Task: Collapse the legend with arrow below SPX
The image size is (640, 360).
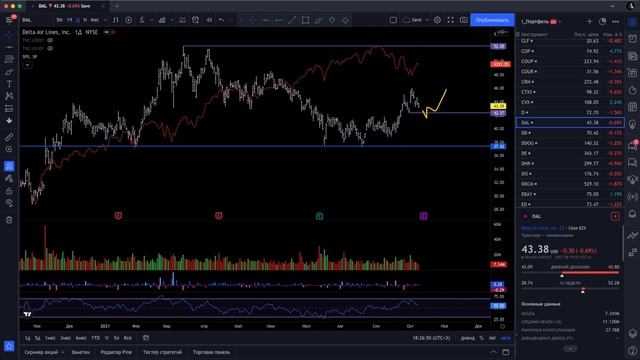Action: pos(27,65)
